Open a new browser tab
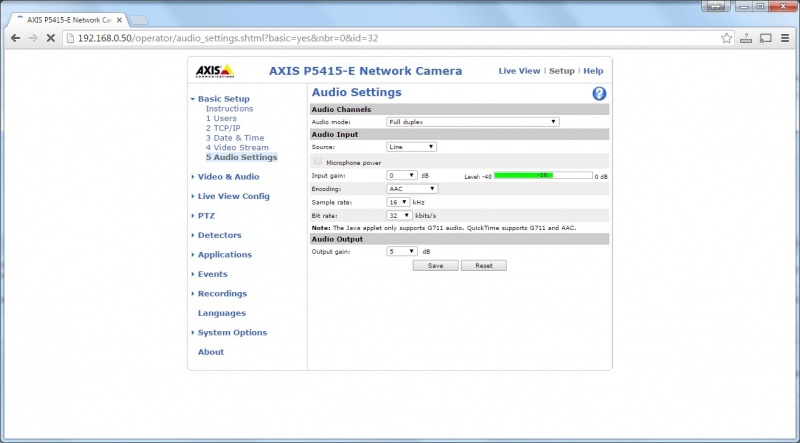This screenshot has width=800, height=443. pos(139,20)
